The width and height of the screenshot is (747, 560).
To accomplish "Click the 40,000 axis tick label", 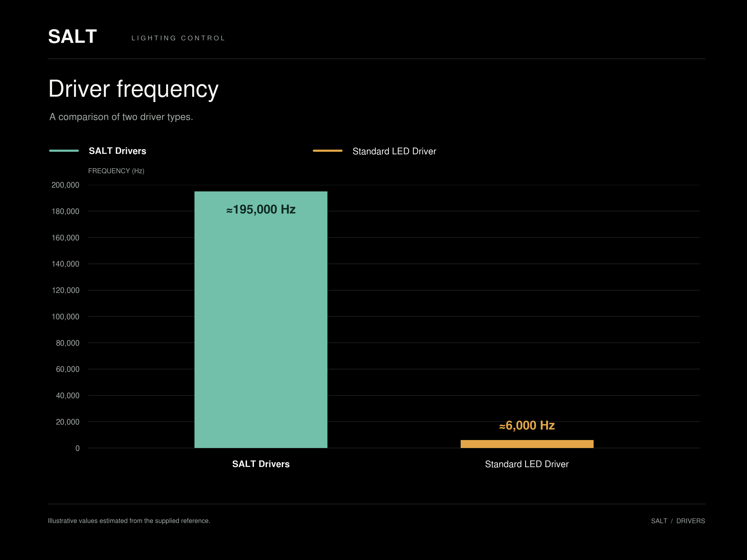I will (x=67, y=396).
